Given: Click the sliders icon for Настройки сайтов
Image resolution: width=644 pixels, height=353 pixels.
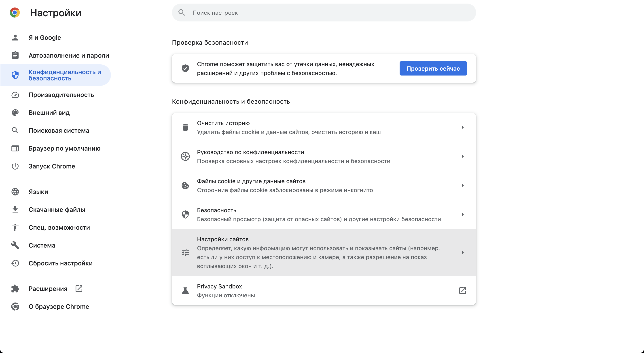Looking at the screenshot, I should point(185,252).
